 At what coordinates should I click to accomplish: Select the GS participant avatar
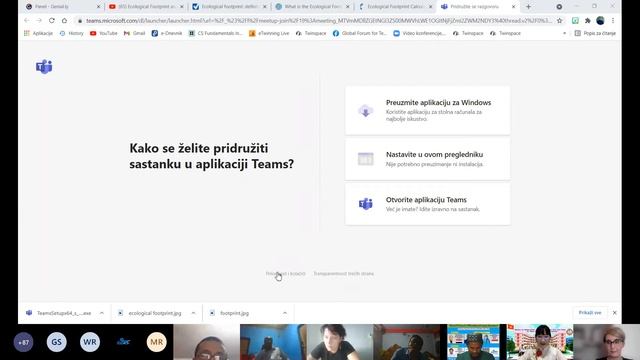pos(56,342)
